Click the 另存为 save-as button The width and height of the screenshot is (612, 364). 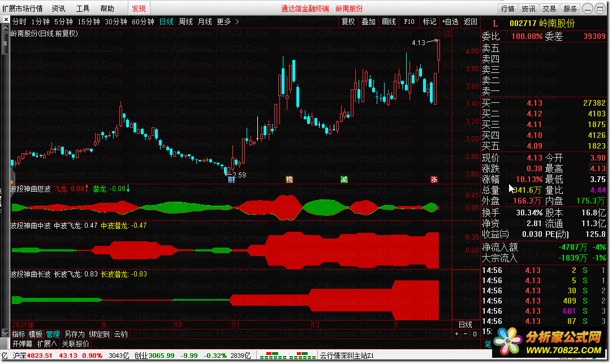coord(74,334)
